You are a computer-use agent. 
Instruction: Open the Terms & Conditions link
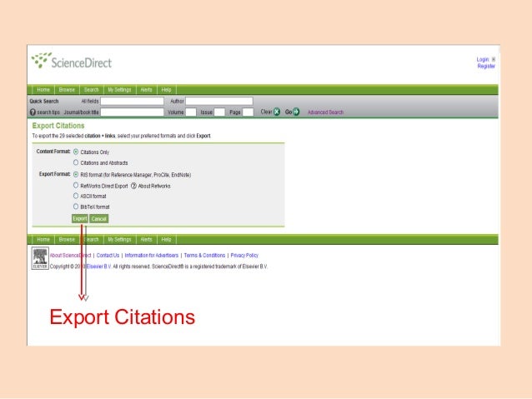(204, 255)
